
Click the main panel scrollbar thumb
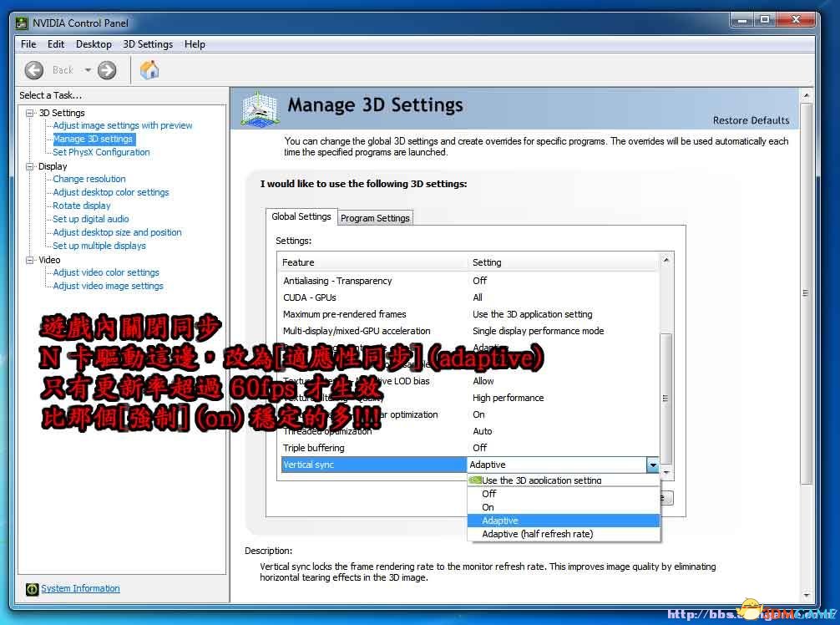click(x=807, y=293)
